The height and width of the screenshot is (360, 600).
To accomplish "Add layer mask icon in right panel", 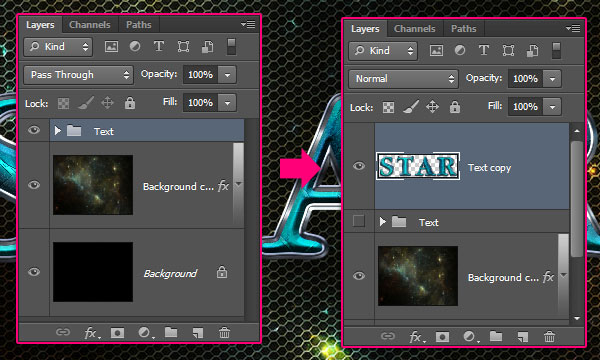I will pyautogui.click(x=442, y=337).
